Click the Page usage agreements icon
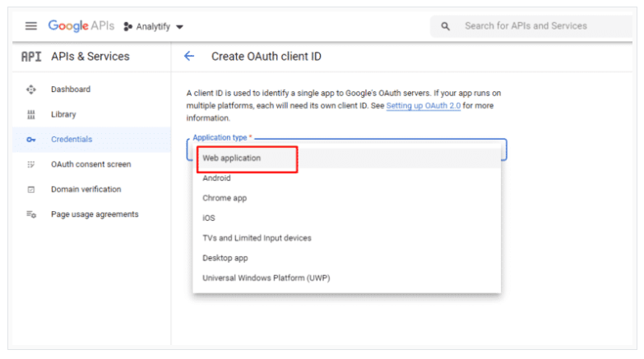The width and height of the screenshot is (644, 359). click(31, 214)
